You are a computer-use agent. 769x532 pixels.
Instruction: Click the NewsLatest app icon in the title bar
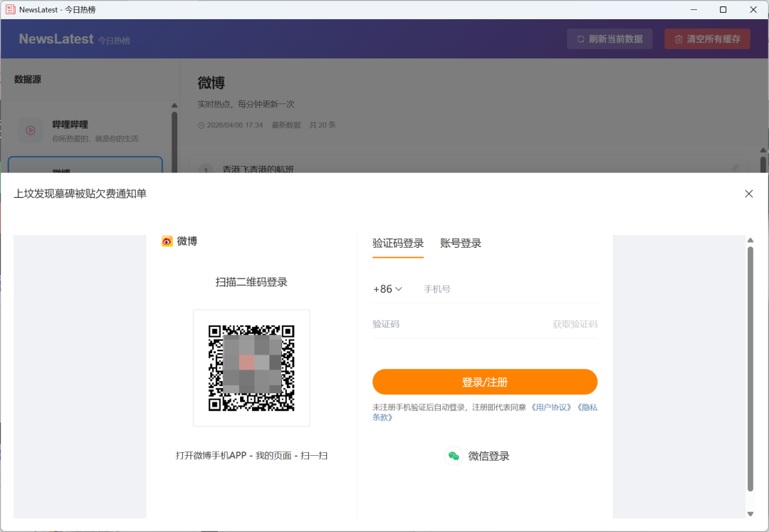pos(10,9)
